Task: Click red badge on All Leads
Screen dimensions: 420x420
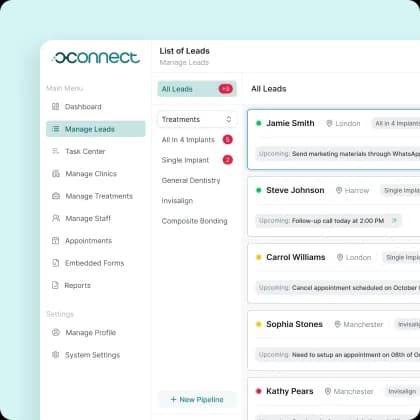Action: pos(226,89)
